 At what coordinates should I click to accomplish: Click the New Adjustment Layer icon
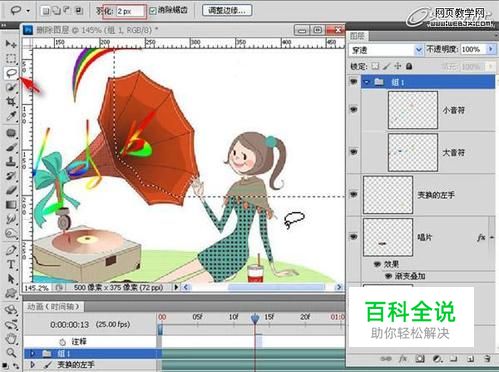tap(437, 359)
